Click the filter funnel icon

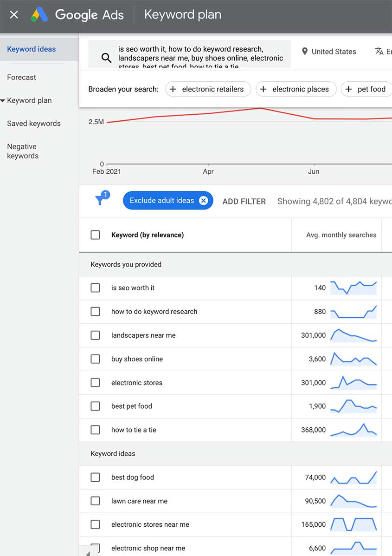point(102,199)
